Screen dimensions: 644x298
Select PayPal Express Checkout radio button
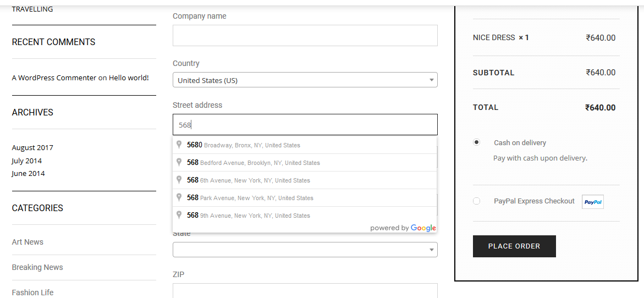pos(476,201)
